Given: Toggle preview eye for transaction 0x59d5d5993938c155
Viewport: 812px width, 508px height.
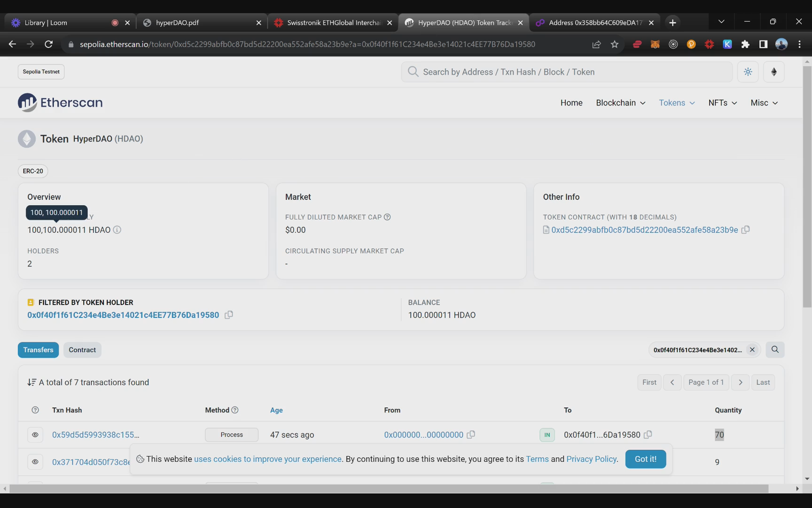Looking at the screenshot, I should pyautogui.click(x=35, y=435).
